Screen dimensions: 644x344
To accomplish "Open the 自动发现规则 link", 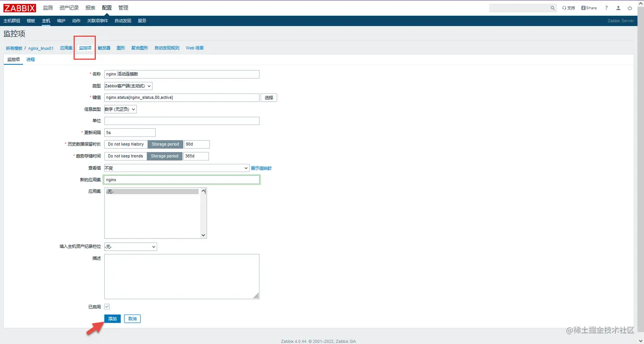I will (167, 48).
